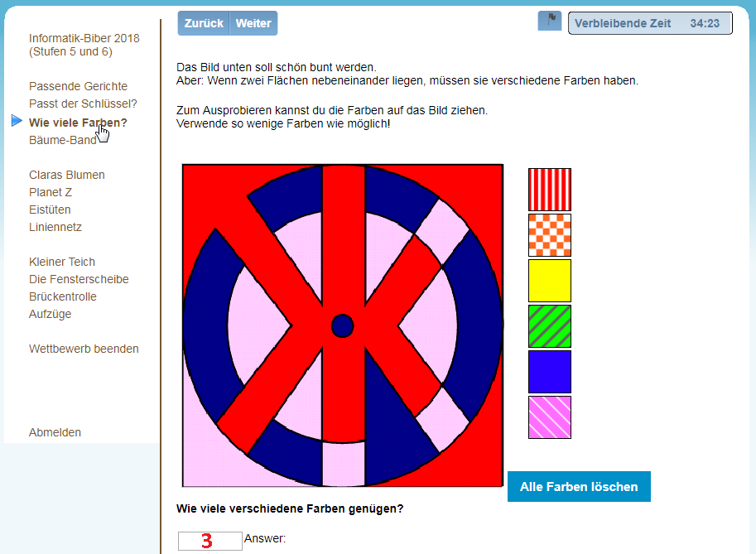
Task: Open Wie viele Farben? task
Action: coord(78,123)
